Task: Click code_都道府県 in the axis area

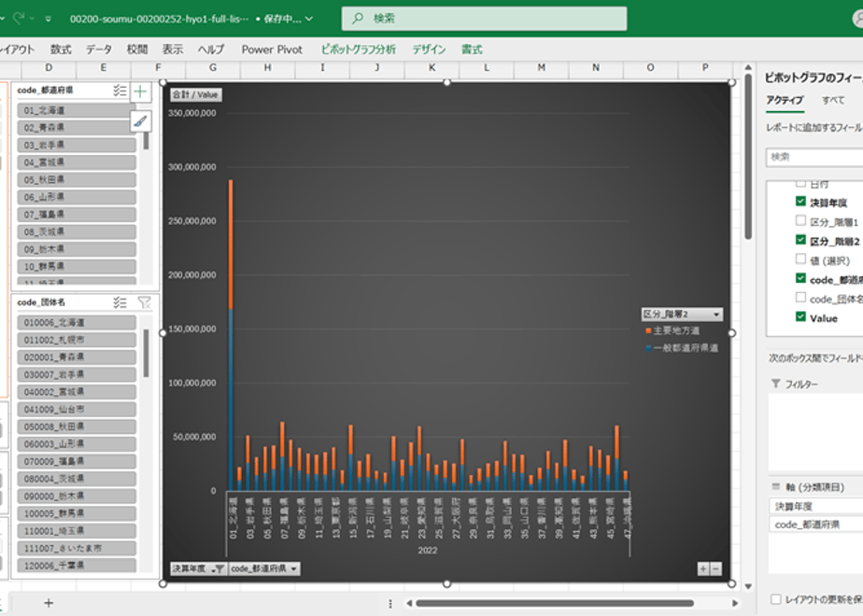Action: pos(816,525)
